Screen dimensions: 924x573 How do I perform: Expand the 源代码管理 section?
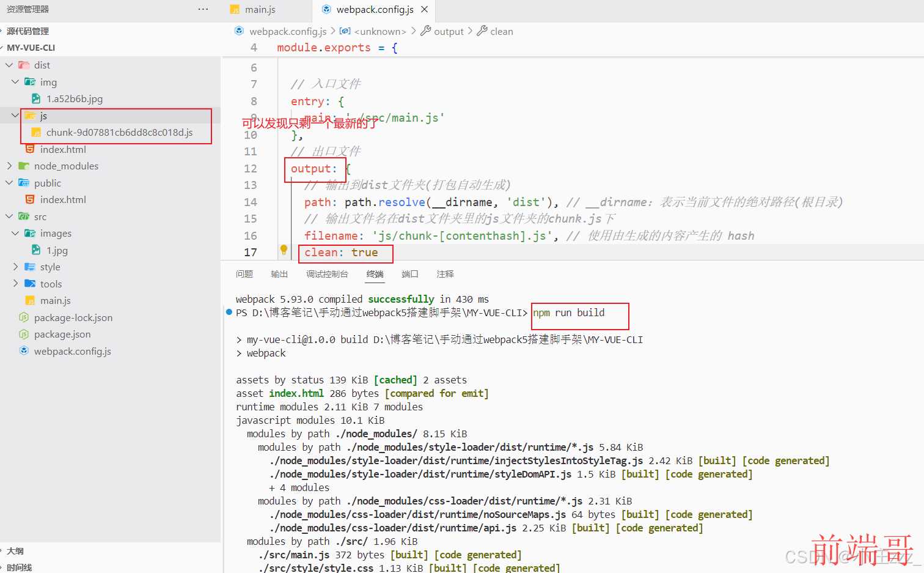(28, 31)
